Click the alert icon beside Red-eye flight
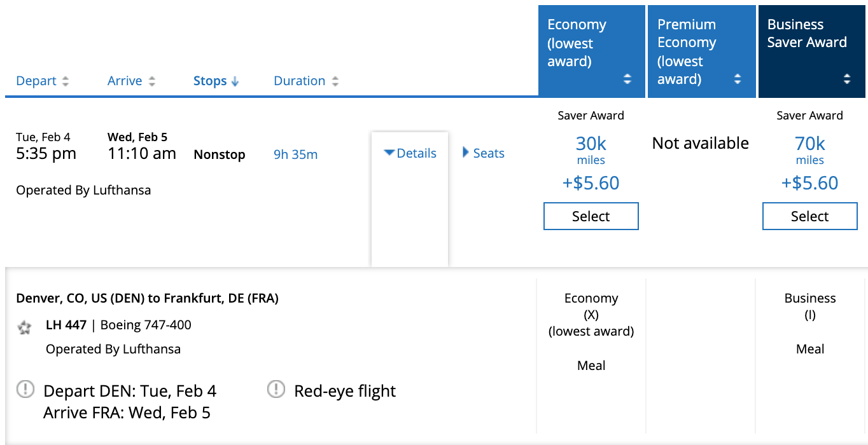Viewport: 868px width, 445px height. coord(276,388)
